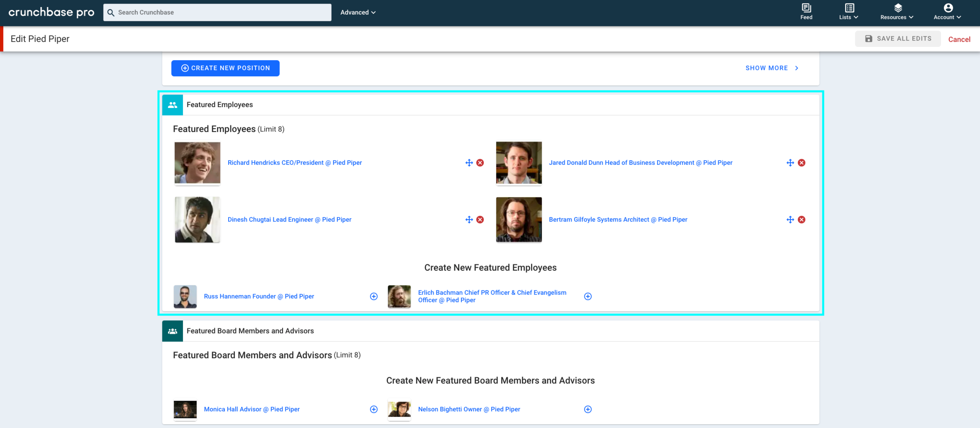Add Russ Hanneman as featured employee
Viewport: 980px width, 428px height.
tap(374, 296)
